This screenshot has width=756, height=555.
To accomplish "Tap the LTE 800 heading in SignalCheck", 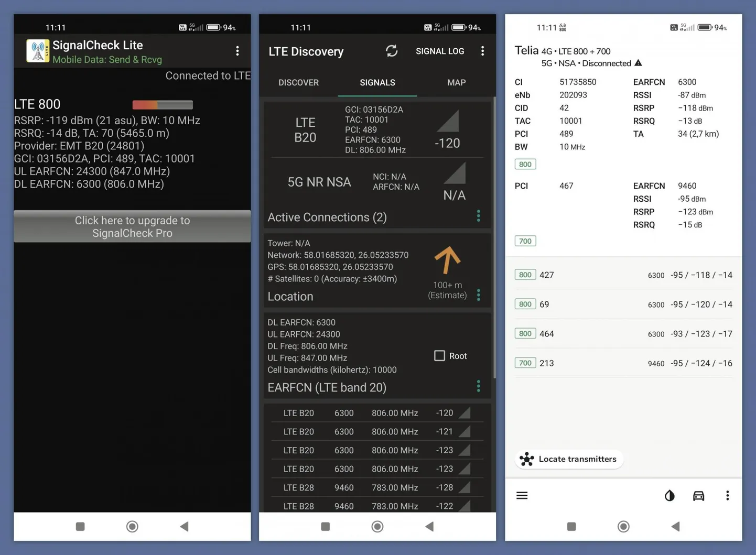I will click(37, 104).
